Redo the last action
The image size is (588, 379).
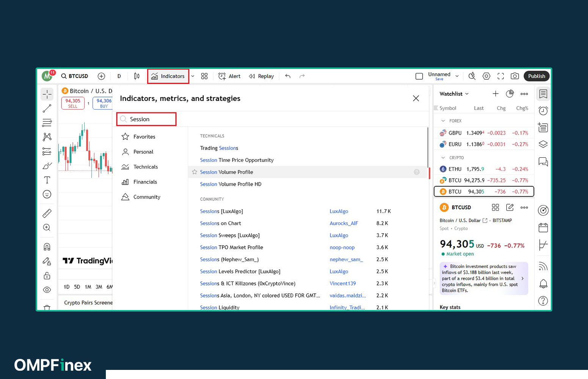pyautogui.click(x=302, y=76)
